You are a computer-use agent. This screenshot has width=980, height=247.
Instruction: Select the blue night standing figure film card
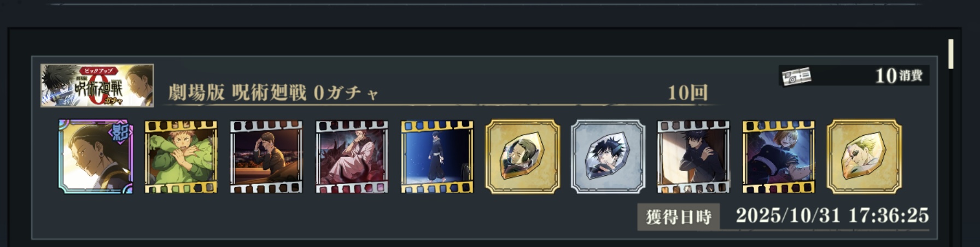[x=437, y=157]
